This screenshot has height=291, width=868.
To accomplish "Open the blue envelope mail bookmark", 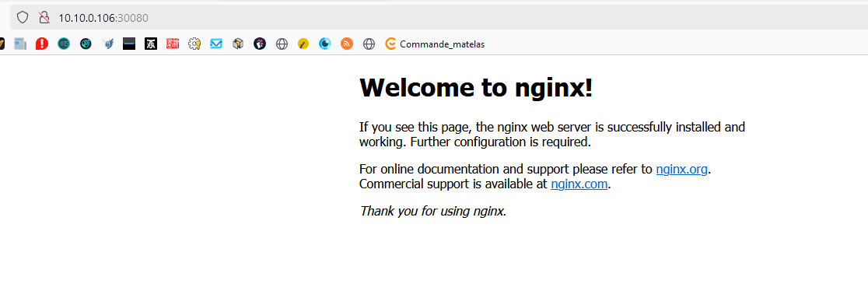I will tap(216, 44).
